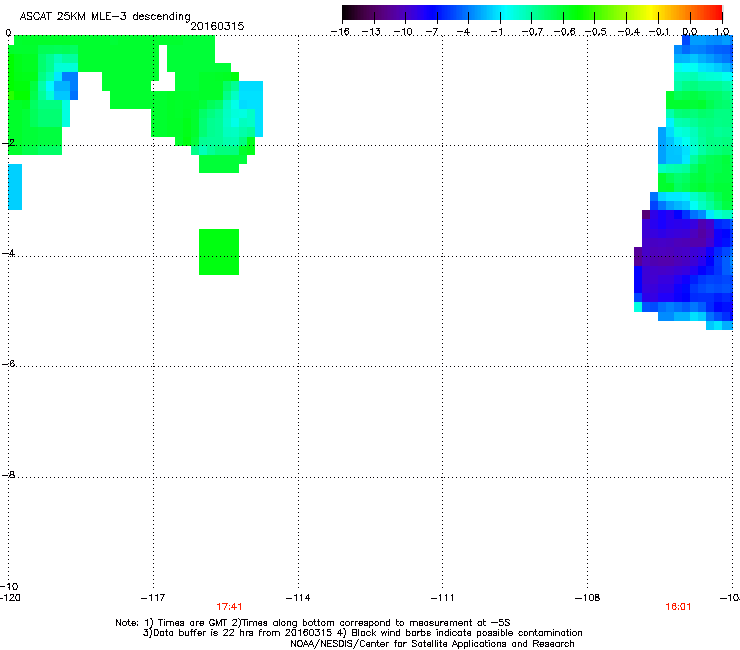Click the '-0.7' color bar label
The height and width of the screenshot is (650, 740).
coord(532,32)
